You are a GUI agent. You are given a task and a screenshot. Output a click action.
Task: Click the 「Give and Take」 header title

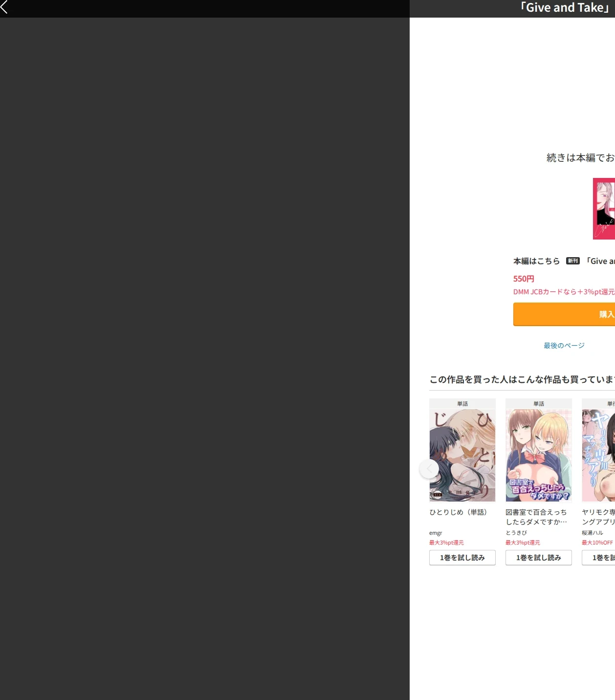tap(565, 7)
